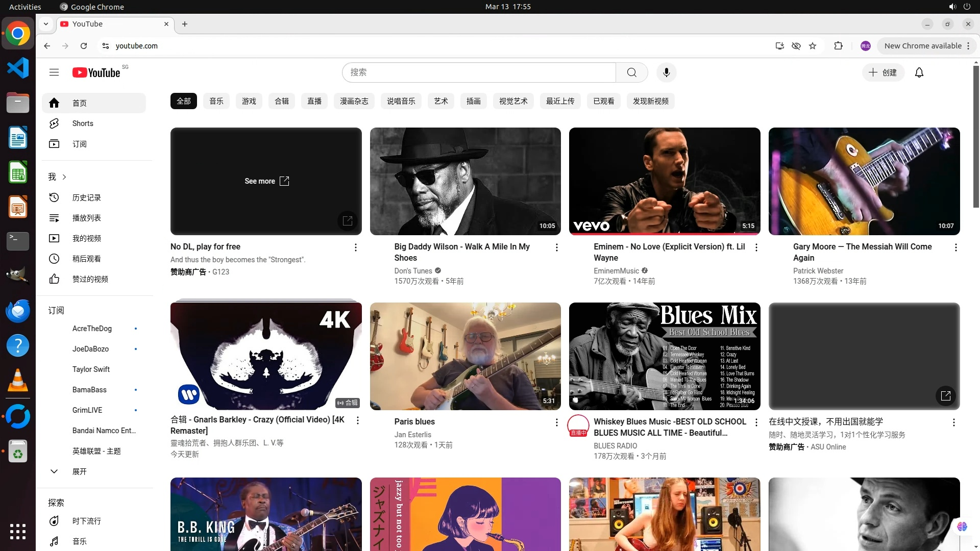This screenshot has height=551, width=980.
Task: Open the 历史记录 history icon
Action: click(x=54, y=197)
